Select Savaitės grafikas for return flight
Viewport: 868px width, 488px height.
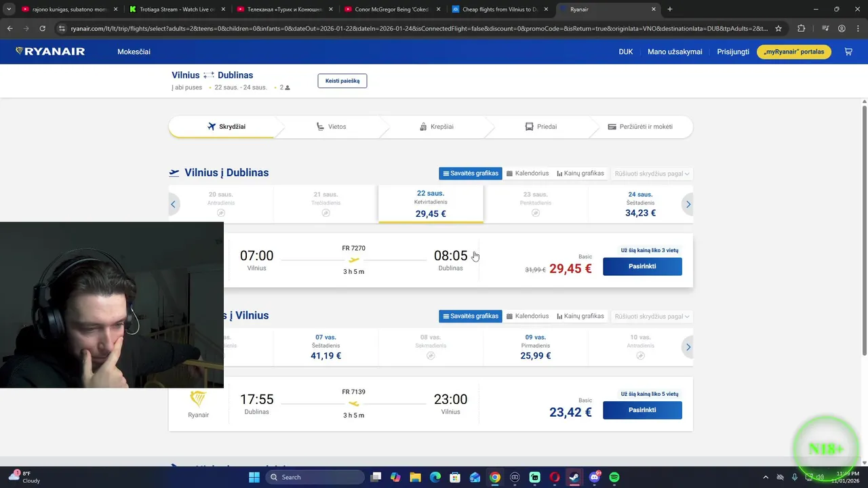471,316
